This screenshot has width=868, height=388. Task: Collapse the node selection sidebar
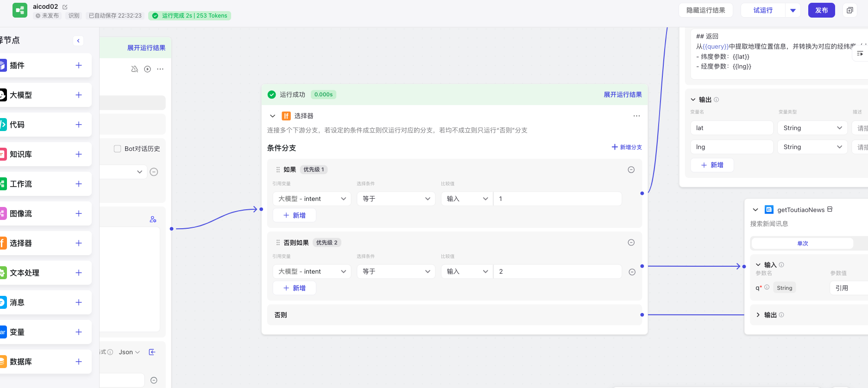(78, 41)
